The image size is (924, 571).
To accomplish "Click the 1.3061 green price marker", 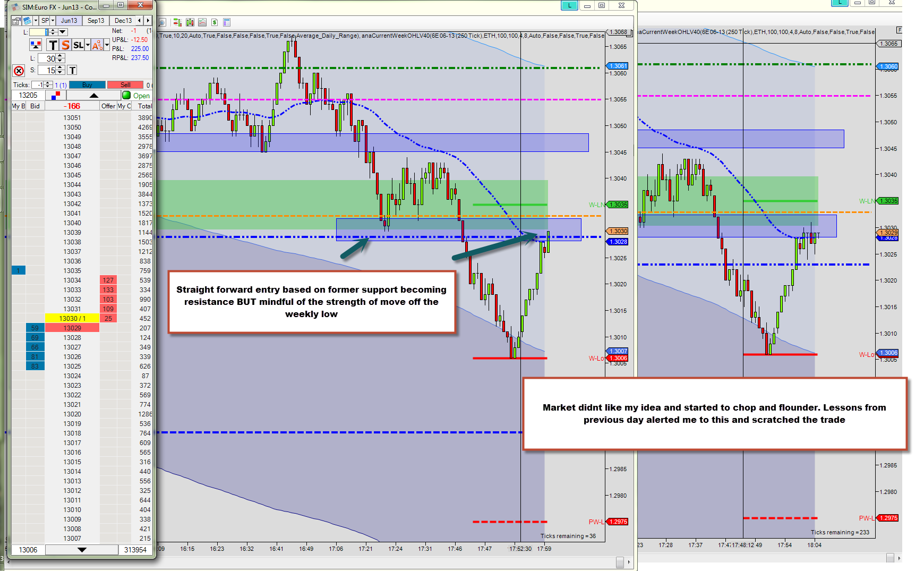I will 618,66.
